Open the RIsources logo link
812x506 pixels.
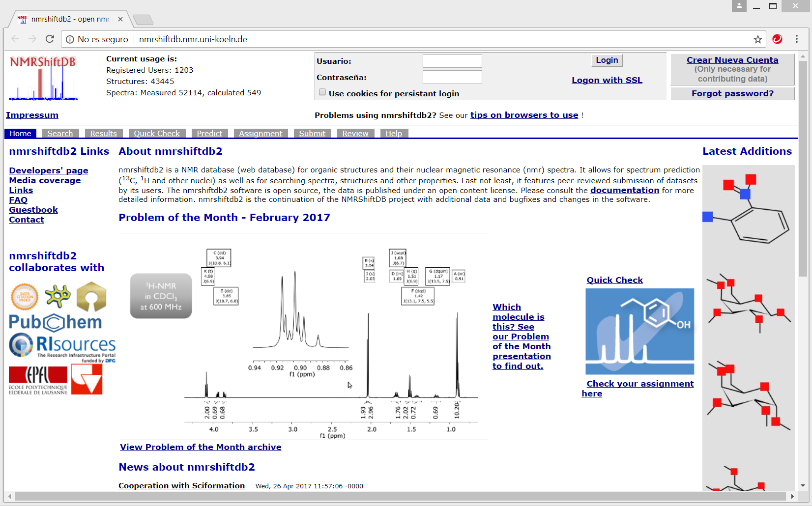point(62,347)
